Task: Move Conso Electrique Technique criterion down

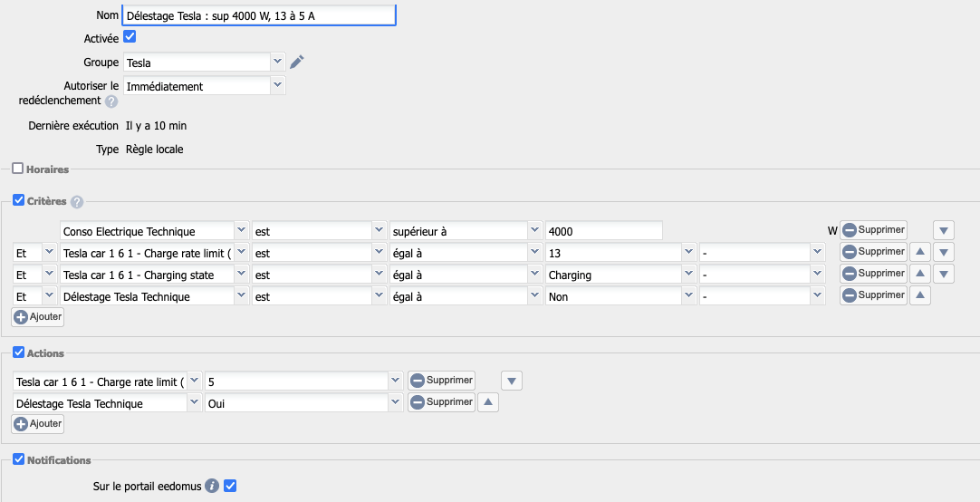Action: [x=944, y=230]
